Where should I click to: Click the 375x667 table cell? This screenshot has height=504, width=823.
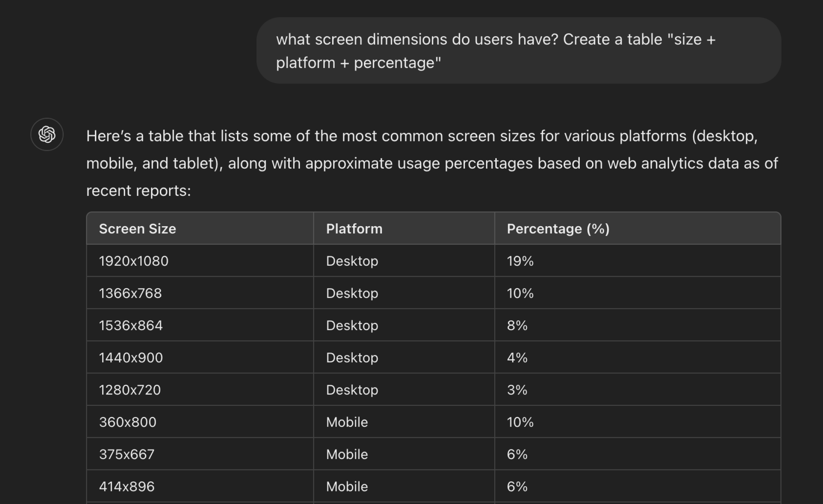pyautogui.click(x=127, y=454)
